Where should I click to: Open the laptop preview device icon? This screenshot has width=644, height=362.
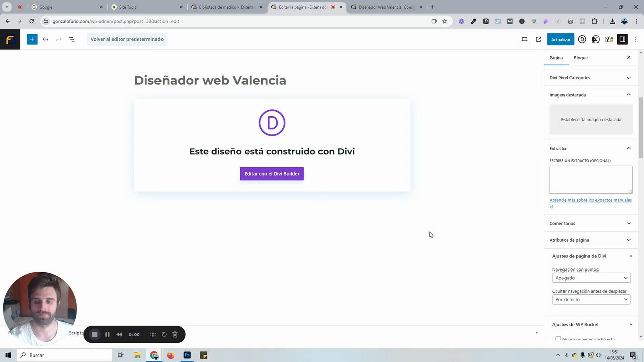tap(524, 39)
